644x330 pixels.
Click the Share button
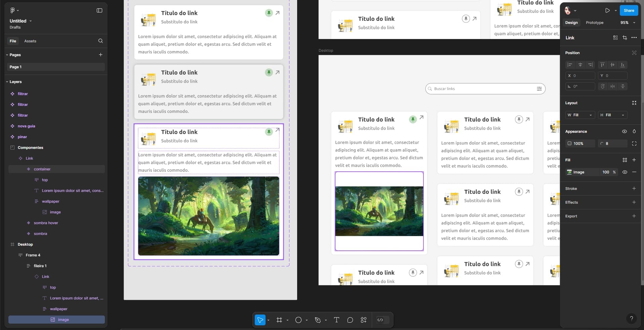coord(629,10)
